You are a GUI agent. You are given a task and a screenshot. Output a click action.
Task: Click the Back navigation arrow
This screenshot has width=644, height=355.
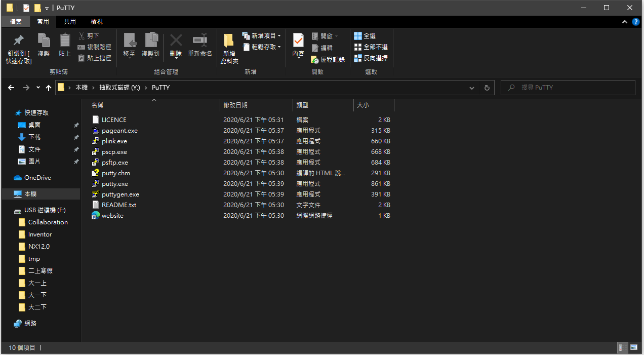(11, 88)
